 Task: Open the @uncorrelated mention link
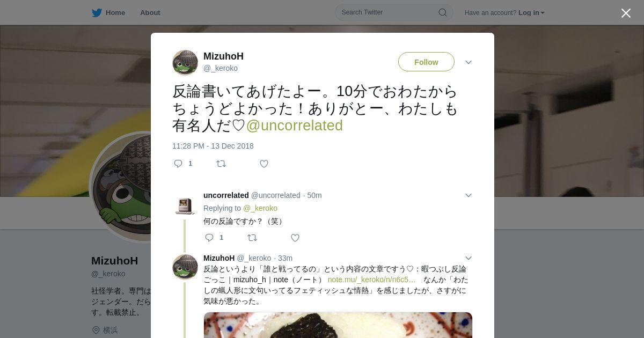pos(294,126)
